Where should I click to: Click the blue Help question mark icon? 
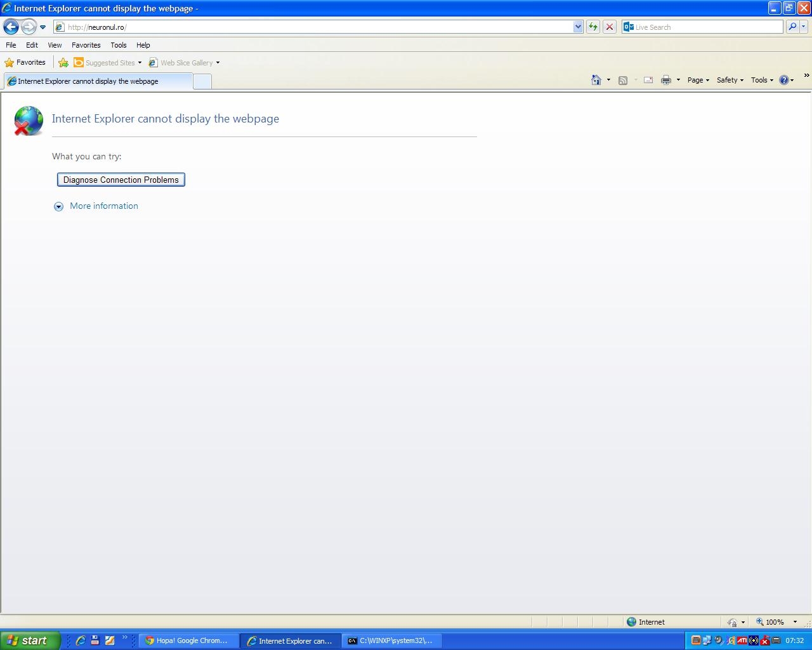pyautogui.click(x=784, y=80)
